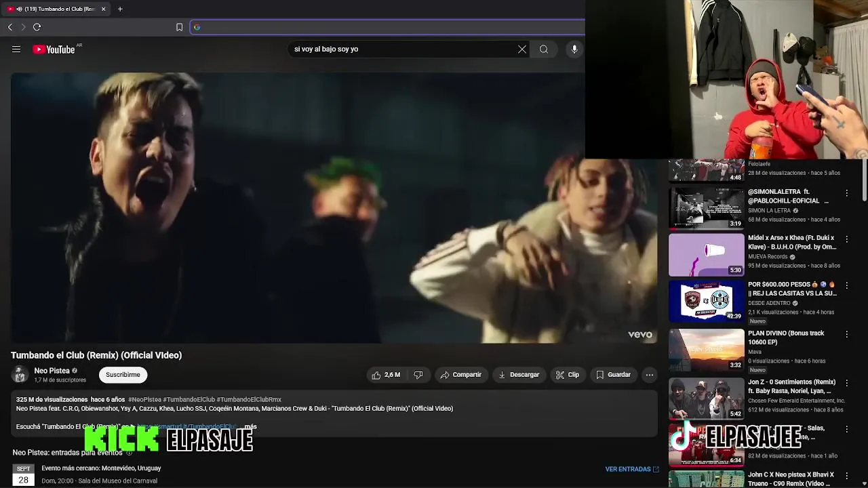868x488 pixels.
Task: Open VER ENTRADAS tickets link
Action: tap(632, 469)
